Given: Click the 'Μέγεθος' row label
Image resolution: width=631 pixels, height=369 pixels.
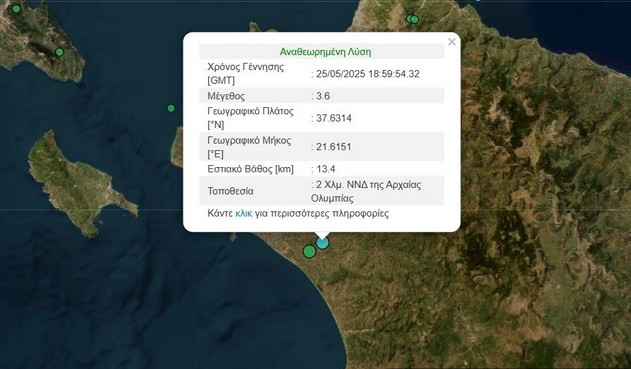Looking at the screenshot, I should point(226,96).
